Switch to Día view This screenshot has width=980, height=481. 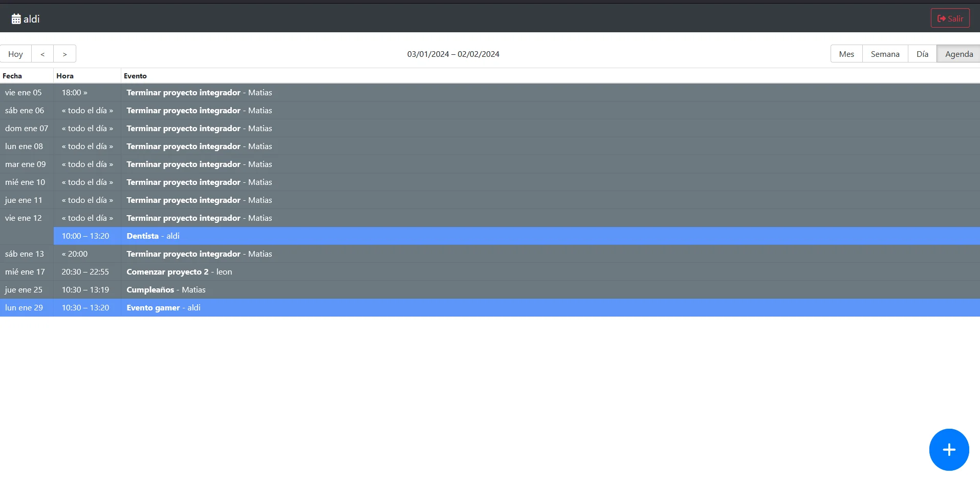pyautogui.click(x=922, y=54)
